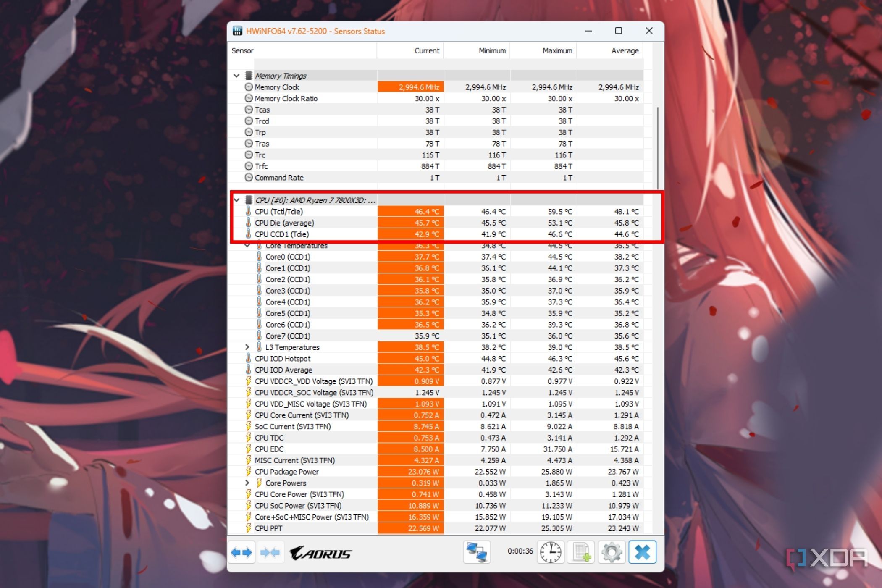Screen dimensions: 882x588
Task: Collapse the AMD Ryzen 7 7800X3D section
Action: coord(236,200)
